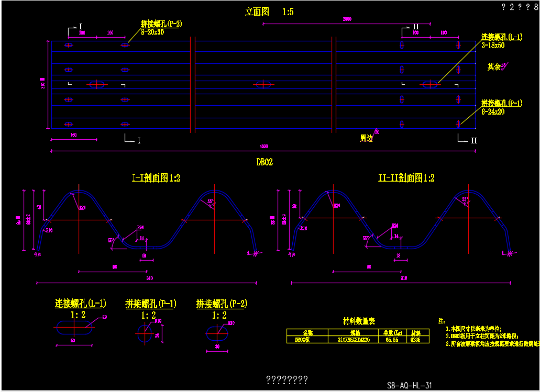Select the central slotted hole in the elevation view
The width and height of the screenshot is (540, 392).
point(264,84)
